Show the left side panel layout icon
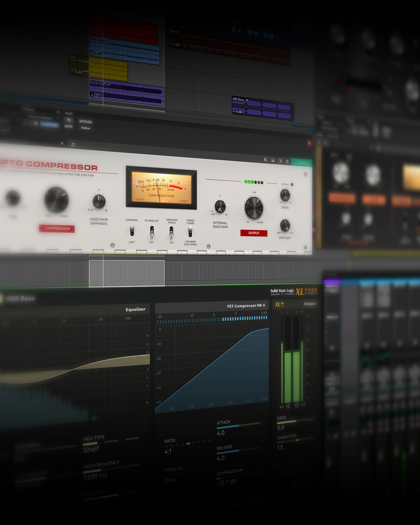 pyautogui.click(x=266, y=160)
